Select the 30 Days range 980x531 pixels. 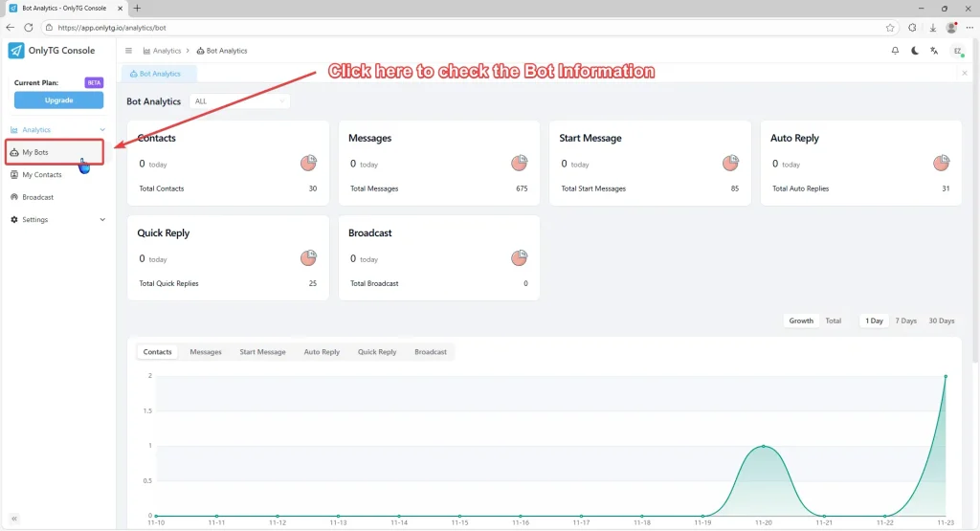(942, 321)
